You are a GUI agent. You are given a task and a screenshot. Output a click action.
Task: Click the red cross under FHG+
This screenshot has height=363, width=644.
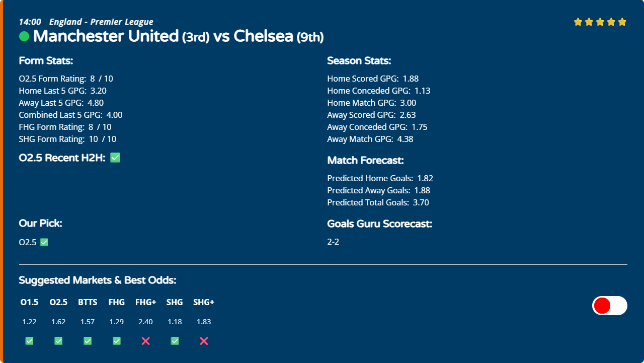[146, 341]
